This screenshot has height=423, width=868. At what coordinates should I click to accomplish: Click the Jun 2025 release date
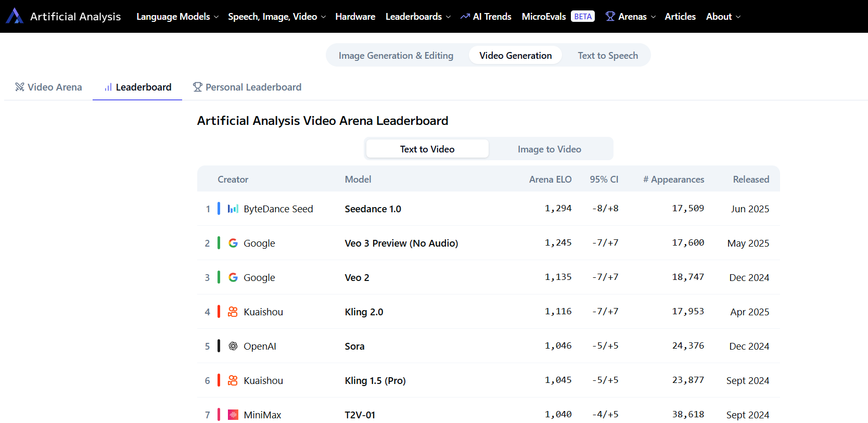coord(750,209)
